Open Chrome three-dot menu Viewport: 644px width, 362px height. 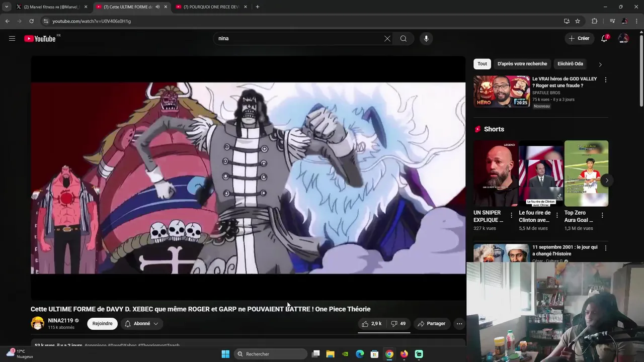click(x=636, y=21)
